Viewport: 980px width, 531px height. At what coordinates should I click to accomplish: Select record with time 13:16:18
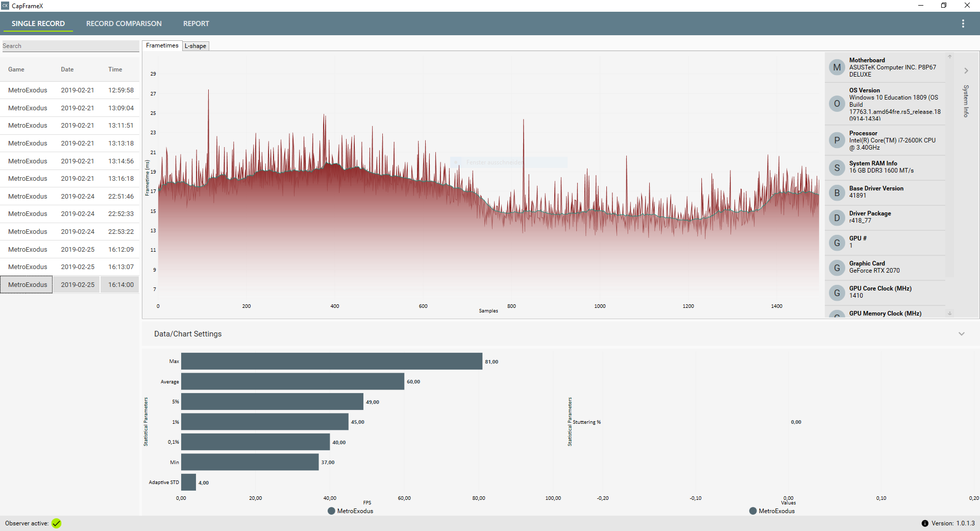click(70, 179)
